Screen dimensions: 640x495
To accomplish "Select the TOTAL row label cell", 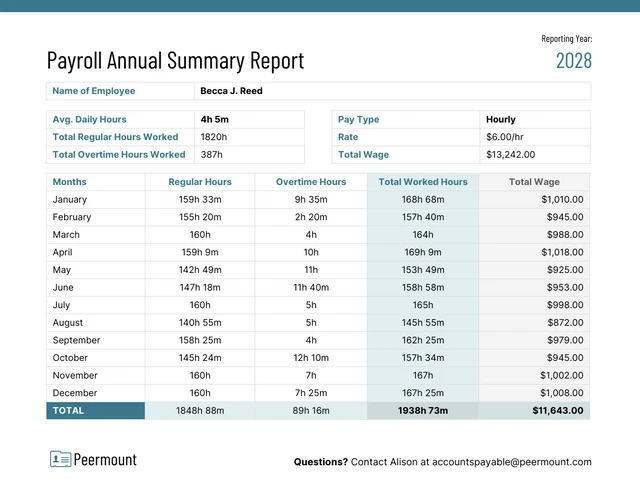I will tap(95, 410).
